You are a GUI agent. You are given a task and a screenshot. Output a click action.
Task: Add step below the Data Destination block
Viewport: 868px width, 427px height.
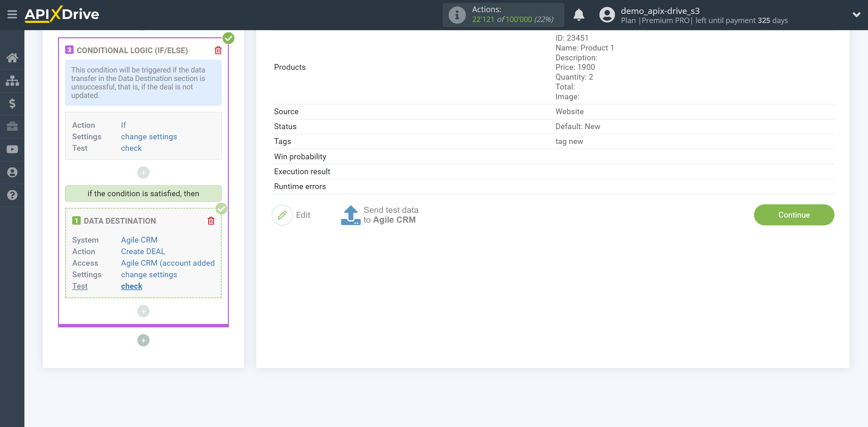click(143, 311)
